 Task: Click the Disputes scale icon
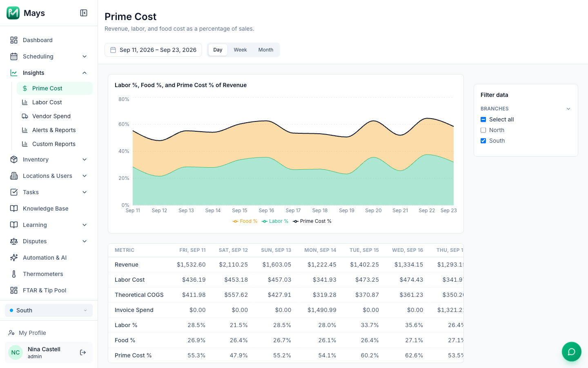(14, 241)
